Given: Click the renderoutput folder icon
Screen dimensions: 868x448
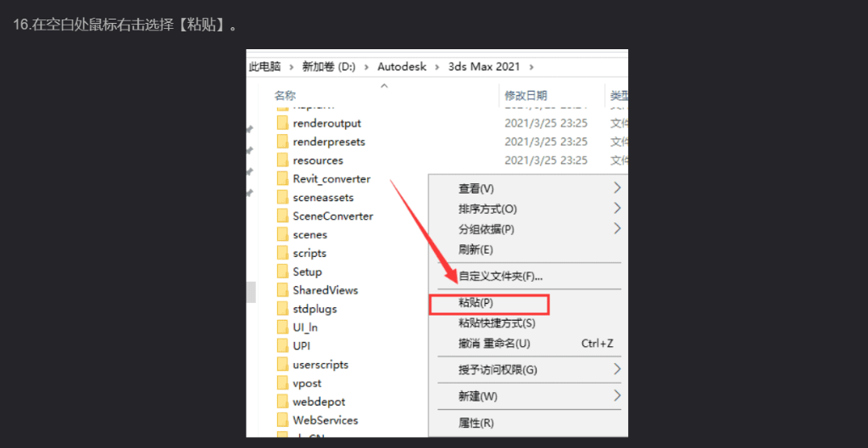Looking at the screenshot, I should (283, 123).
